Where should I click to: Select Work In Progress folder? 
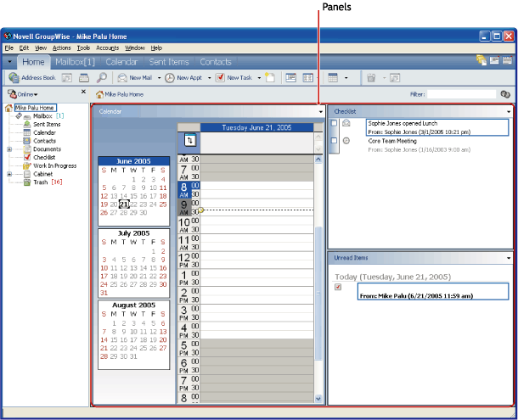click(55, 165)
